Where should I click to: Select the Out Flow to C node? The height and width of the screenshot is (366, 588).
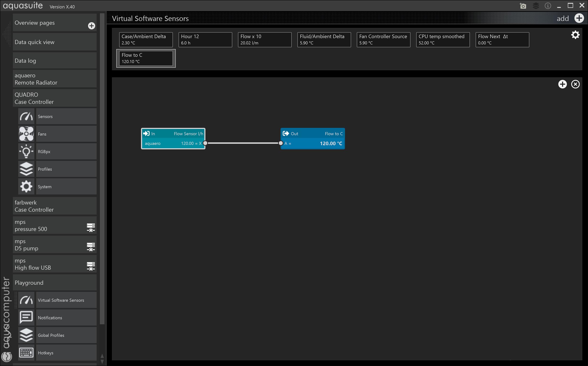tap(313, 138)
